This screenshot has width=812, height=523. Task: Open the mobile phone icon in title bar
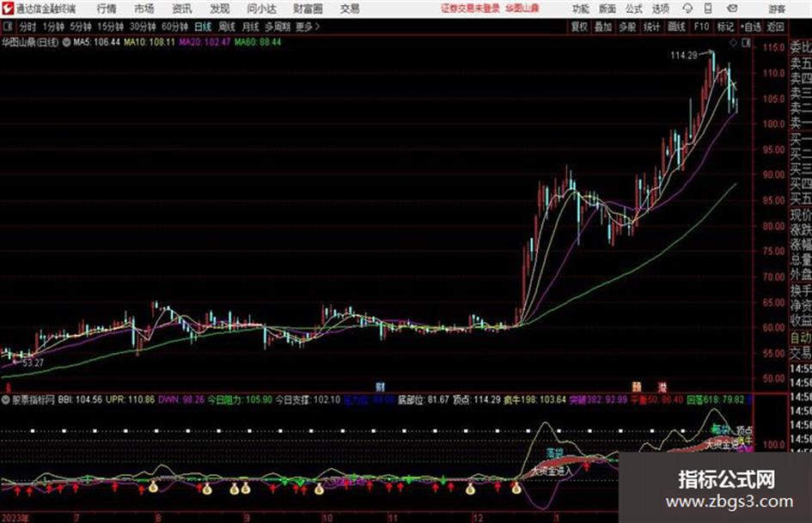point(707,9)
